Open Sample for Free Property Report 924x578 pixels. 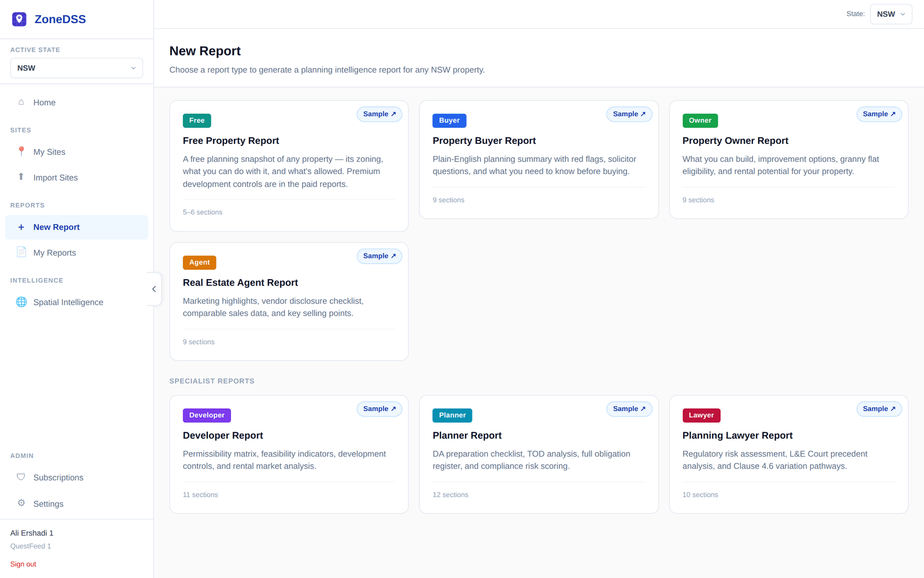379,114
